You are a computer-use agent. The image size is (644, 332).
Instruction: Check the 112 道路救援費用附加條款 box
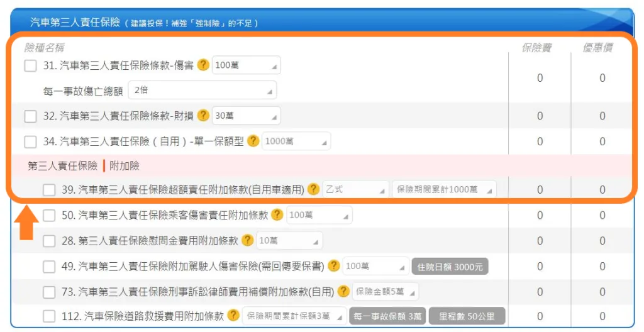pos(49,316)
